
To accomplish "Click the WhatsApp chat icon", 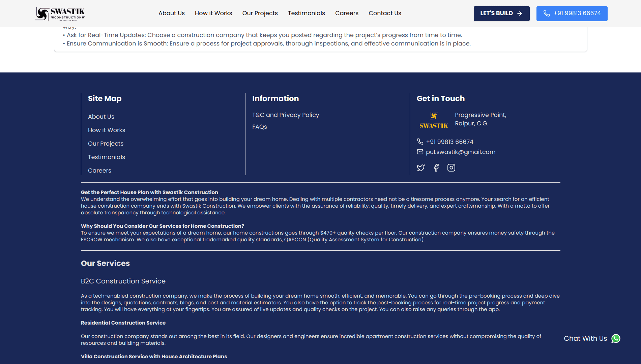I will [616, 338].
